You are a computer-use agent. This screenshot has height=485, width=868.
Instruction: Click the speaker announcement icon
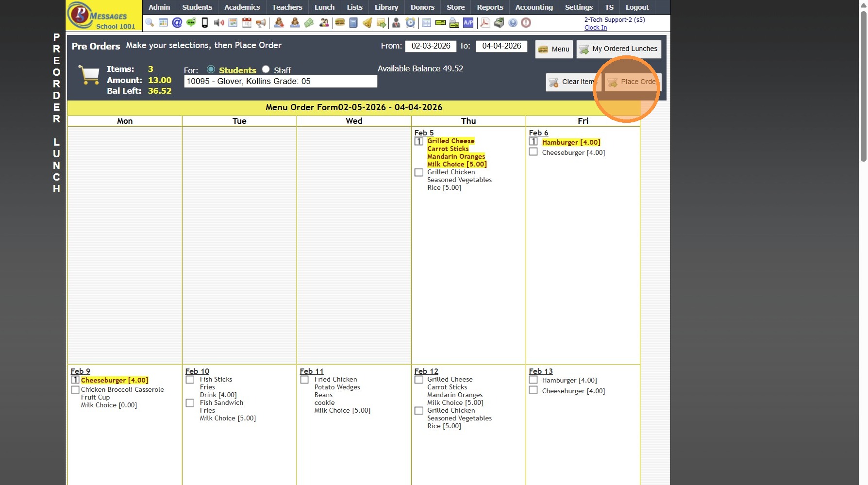(x=219, y=23)
